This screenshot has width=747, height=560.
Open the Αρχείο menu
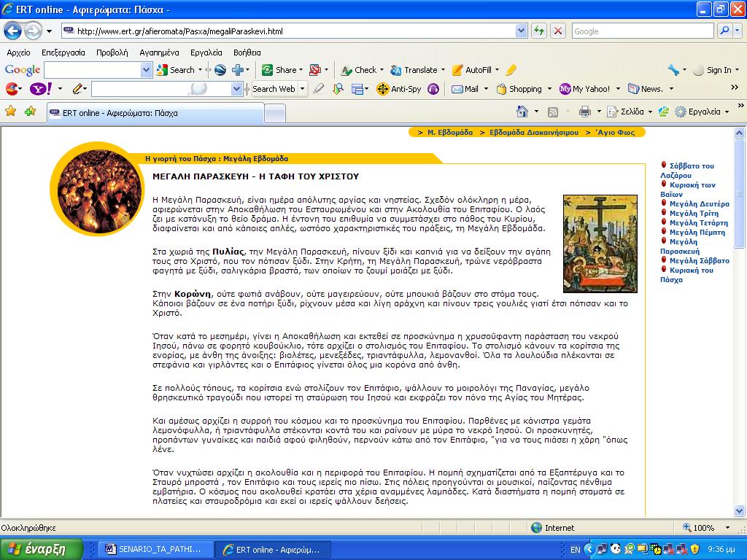pyautogui.click(x=18, y=52)
